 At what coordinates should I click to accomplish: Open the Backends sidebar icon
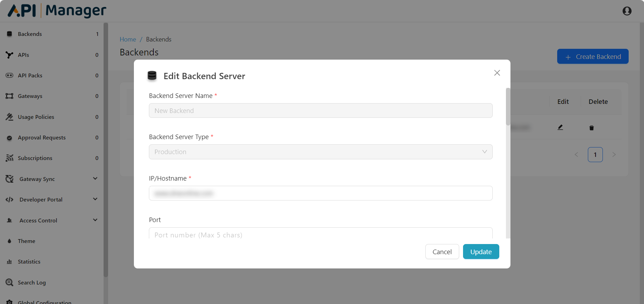[9, 34]
